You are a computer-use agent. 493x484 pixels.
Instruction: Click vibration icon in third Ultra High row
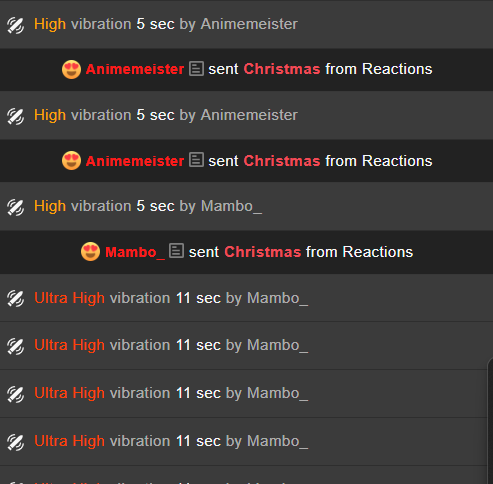click(15, 394)
